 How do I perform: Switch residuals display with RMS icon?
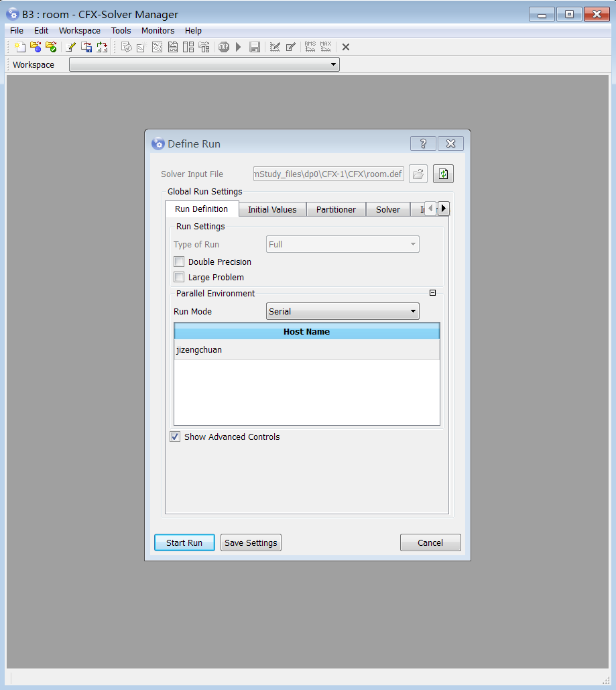point(310,47)
